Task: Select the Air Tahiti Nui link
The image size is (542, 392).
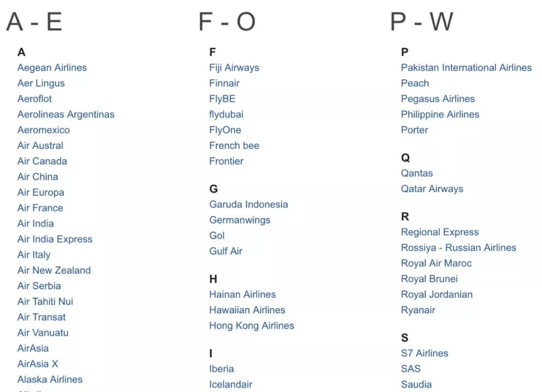Action: point(45,301)
